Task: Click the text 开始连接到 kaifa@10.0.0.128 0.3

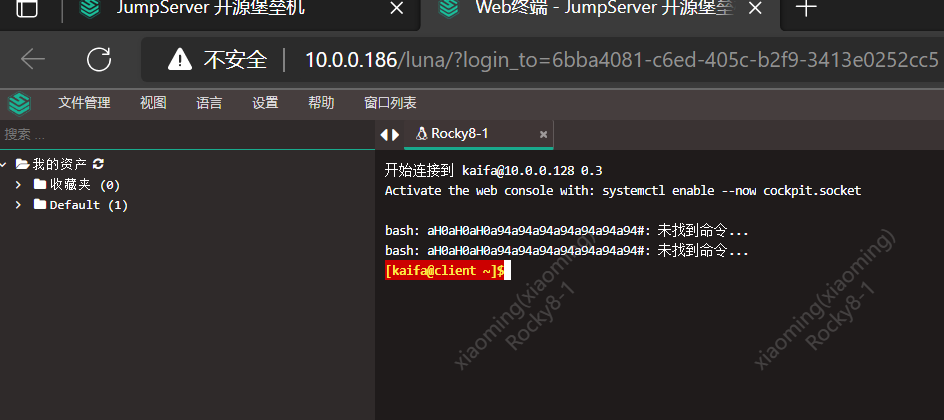Action: pyautogui.click(x=494, y=171)
